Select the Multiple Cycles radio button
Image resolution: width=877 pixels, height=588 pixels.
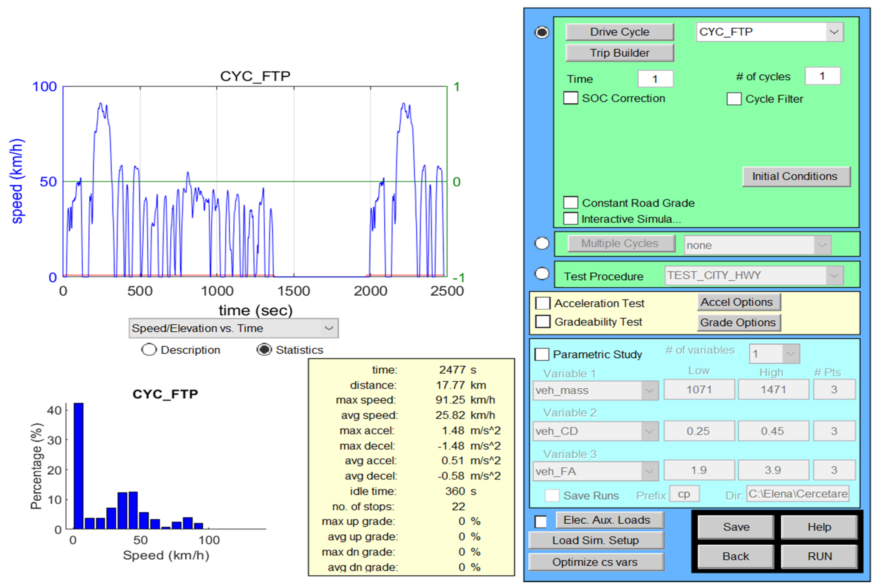pos(542,243)
